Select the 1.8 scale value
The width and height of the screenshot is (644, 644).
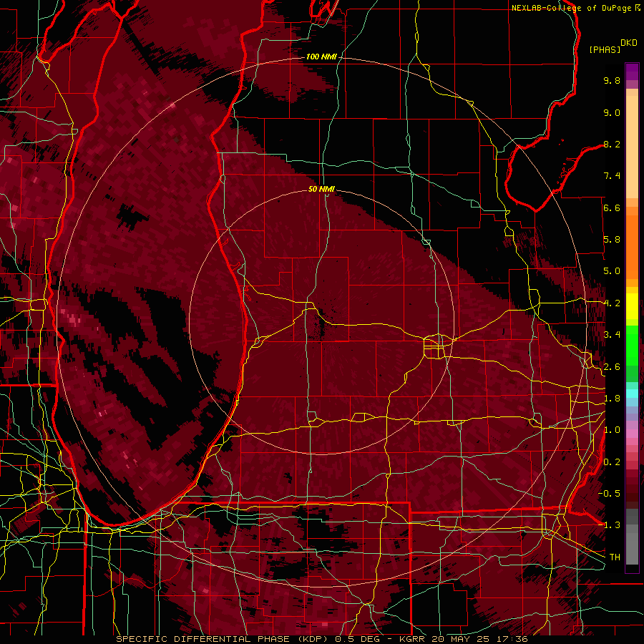pos(612,399)
